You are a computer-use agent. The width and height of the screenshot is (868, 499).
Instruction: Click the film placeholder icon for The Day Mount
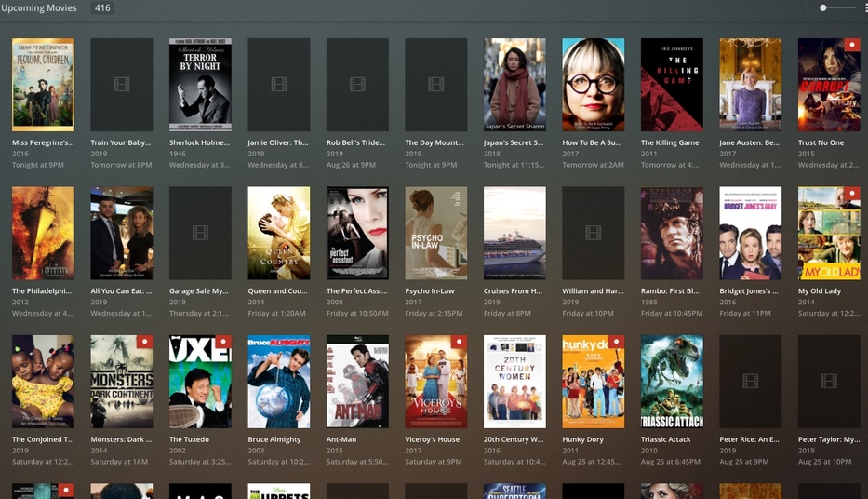[436, 84]
